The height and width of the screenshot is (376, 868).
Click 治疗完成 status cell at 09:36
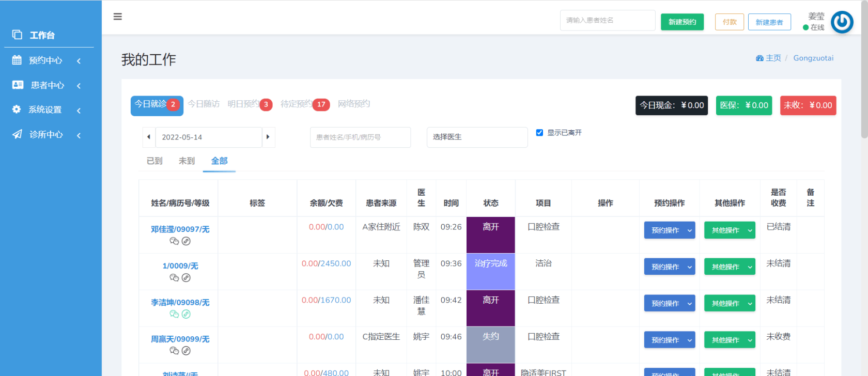tap(491, 272)
